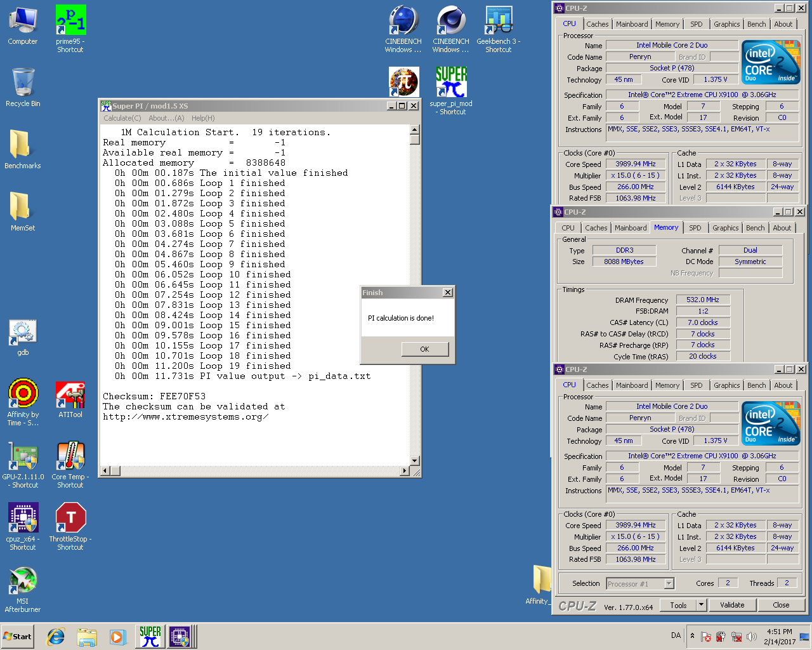Image resolution: width=812 pixels, height=650 pixels.
Task: Launch Affinity by Time shortcut
Action: coord(23,402)
